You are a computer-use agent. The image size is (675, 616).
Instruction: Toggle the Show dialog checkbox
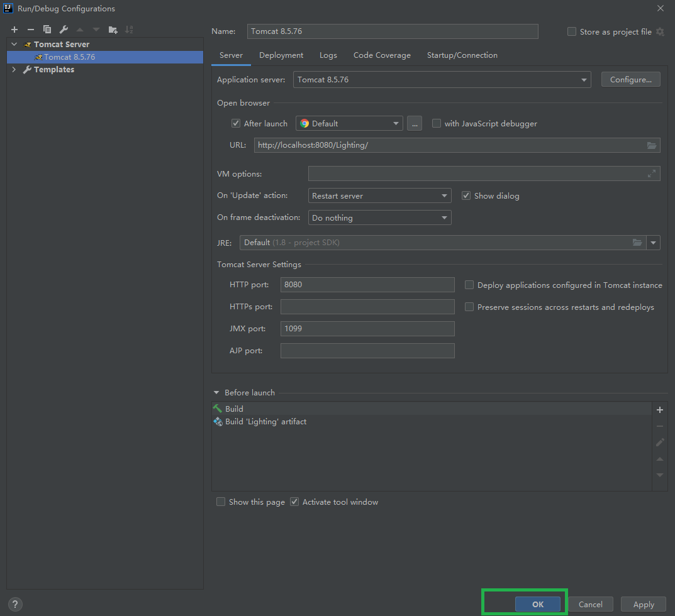click(466, 195)
